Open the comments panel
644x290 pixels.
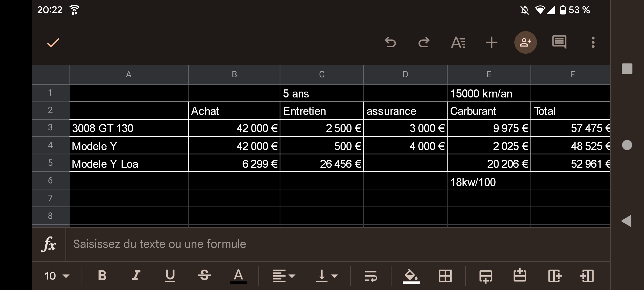[x=559, y=42]
